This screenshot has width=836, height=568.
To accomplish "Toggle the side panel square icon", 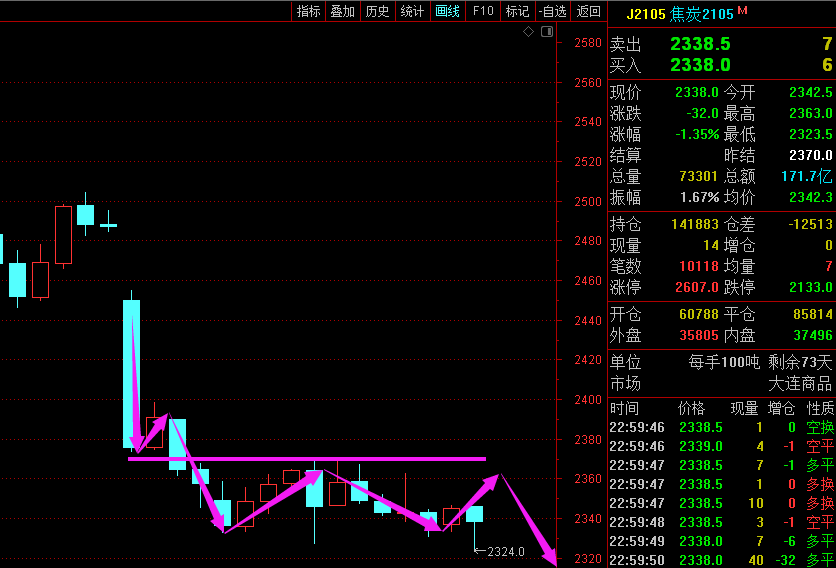I will [546, 33].
